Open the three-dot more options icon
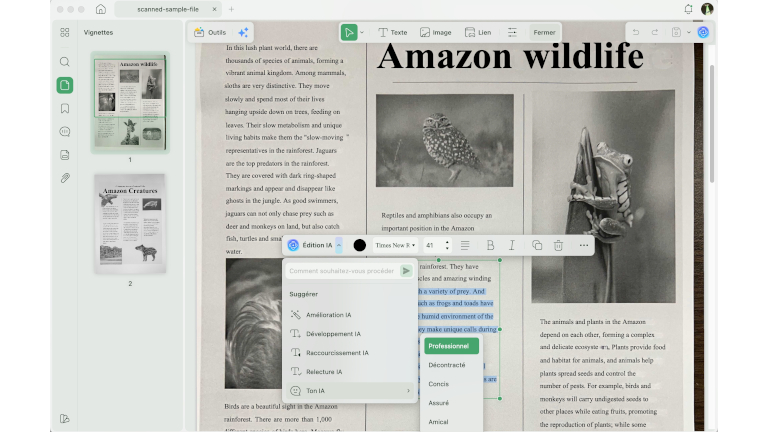Image resolution: width=768 pixels, height=432 pixels. (x=584, y=245)
